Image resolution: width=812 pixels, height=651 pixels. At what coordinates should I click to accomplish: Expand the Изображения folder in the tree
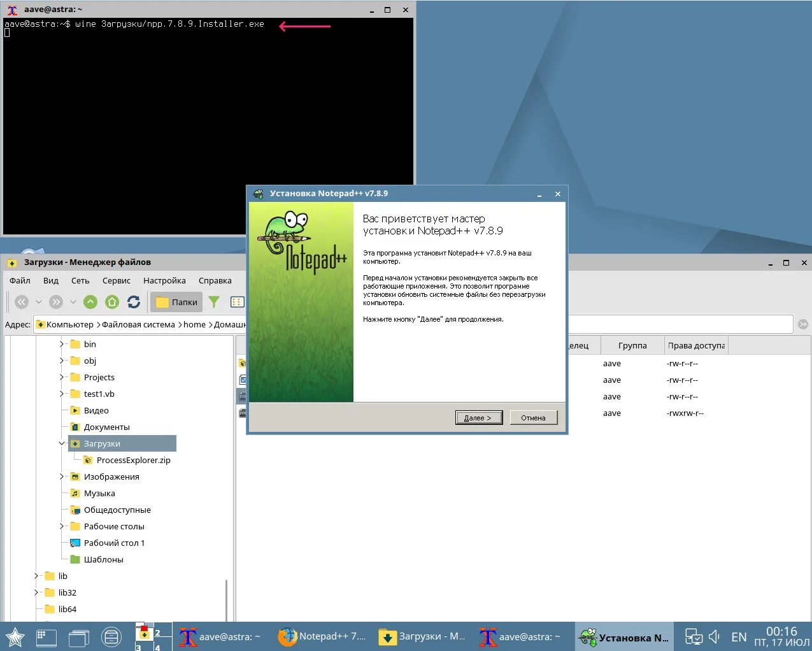(62, 476)
